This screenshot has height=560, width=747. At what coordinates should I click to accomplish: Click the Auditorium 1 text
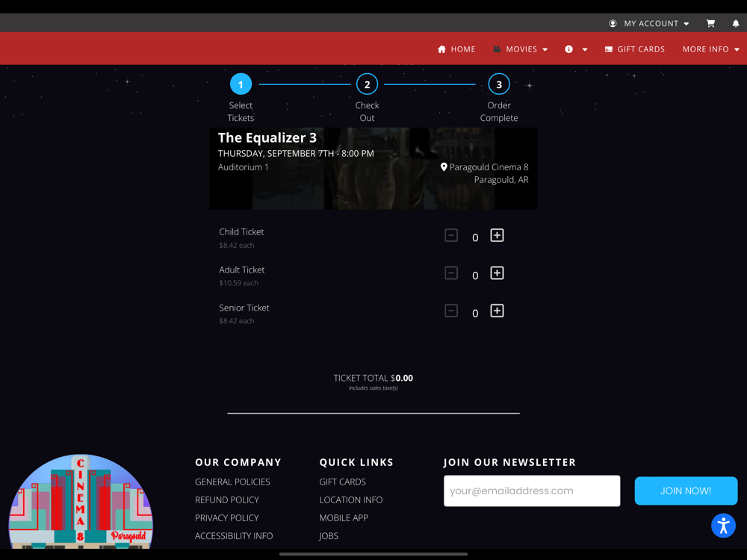[244, 167]
